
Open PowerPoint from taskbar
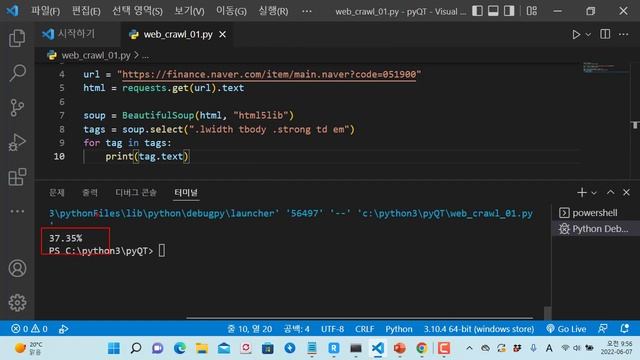400,348
